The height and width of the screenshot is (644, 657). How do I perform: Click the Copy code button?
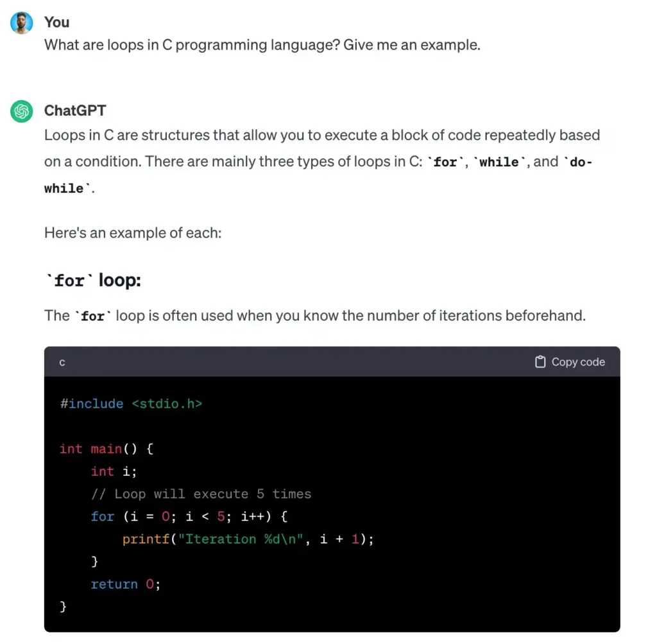[568, 361]
